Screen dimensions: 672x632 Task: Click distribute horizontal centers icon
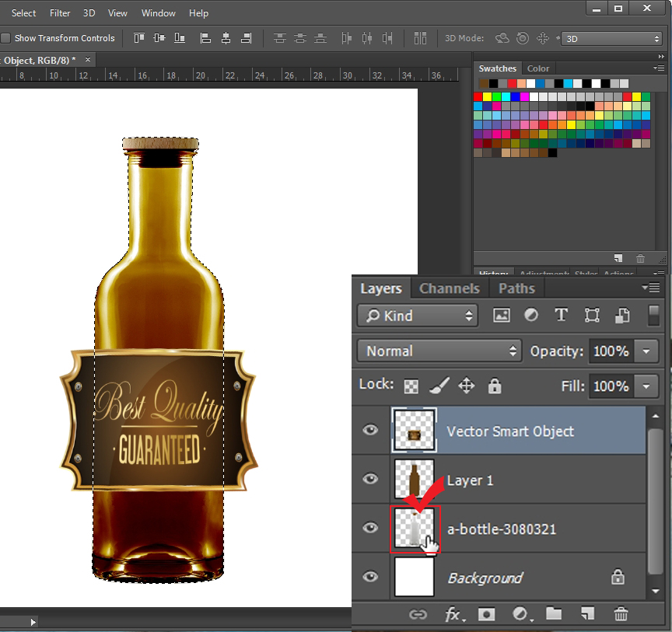[367, 38]
